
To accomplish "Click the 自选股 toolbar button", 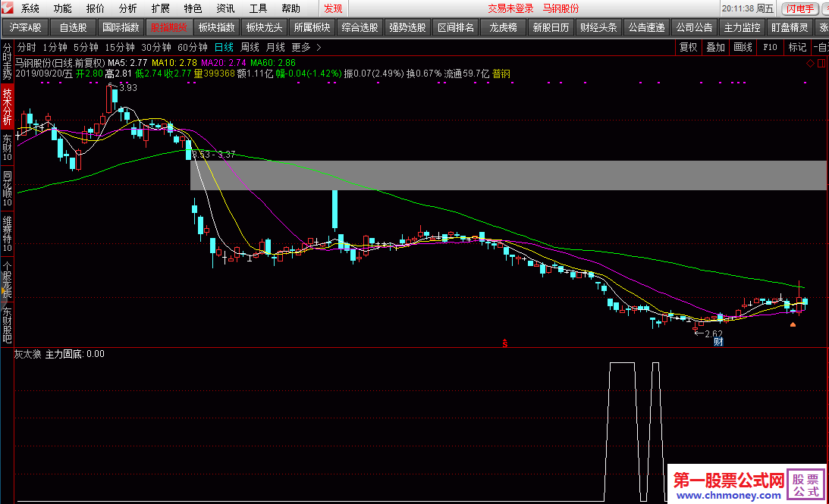I will pyautogui.click(x=73, y=27).
